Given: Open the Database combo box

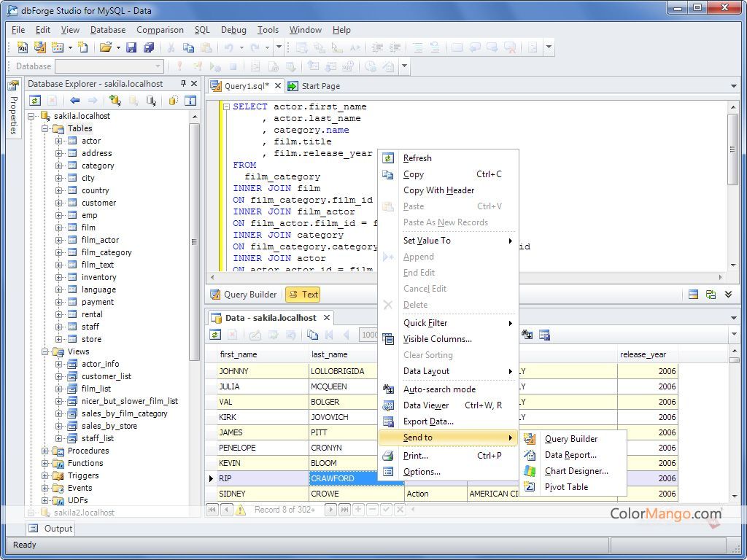Looking at the screenshot, I should pos(109,66).
